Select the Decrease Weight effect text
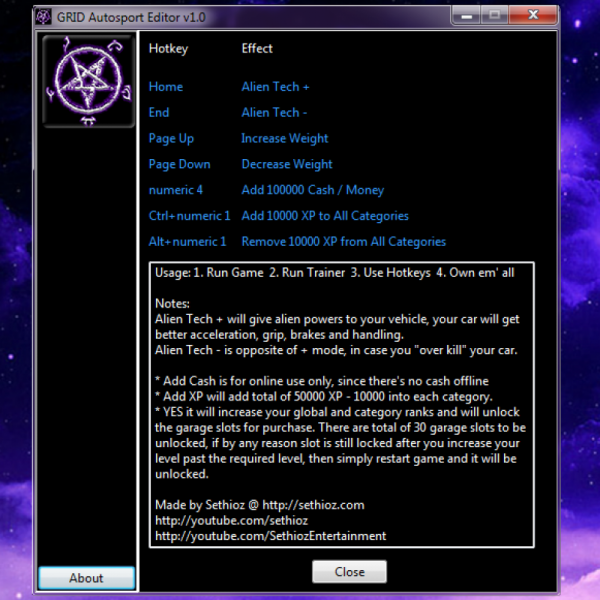Screen dimensions: 600x600 coord(287,164)
